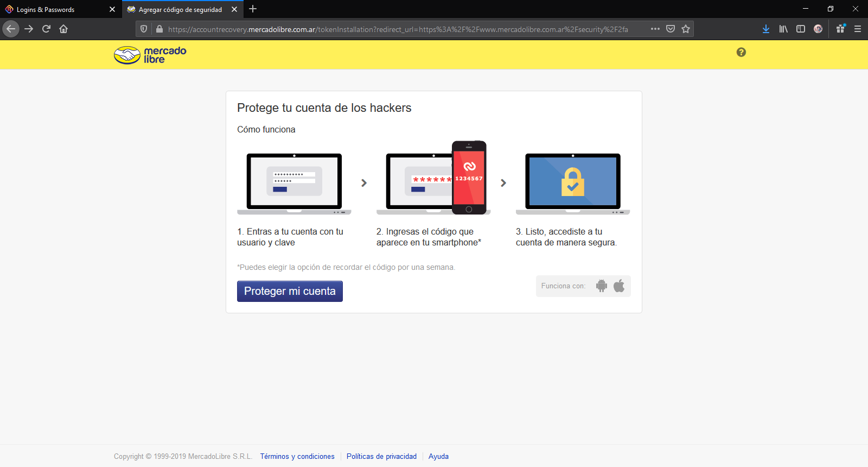Open the Firefox hamburger menu
This screenshot has width=868, height=467.
click(x=858, y=29)
